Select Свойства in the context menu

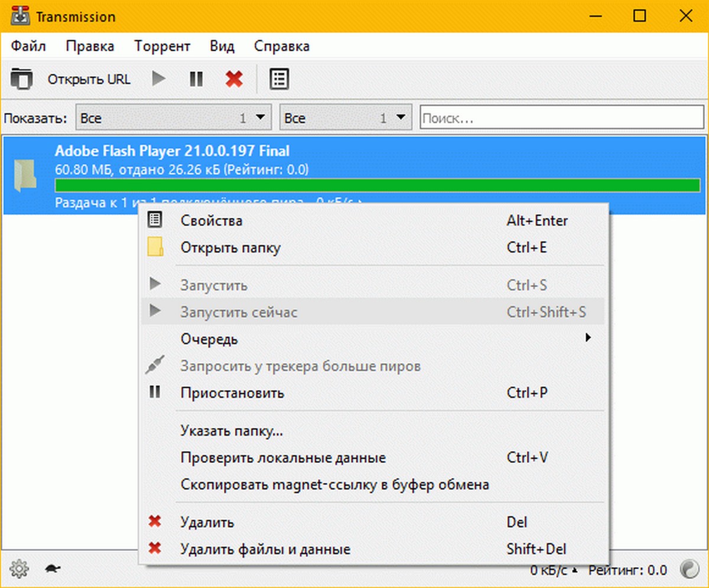[373, 221]
